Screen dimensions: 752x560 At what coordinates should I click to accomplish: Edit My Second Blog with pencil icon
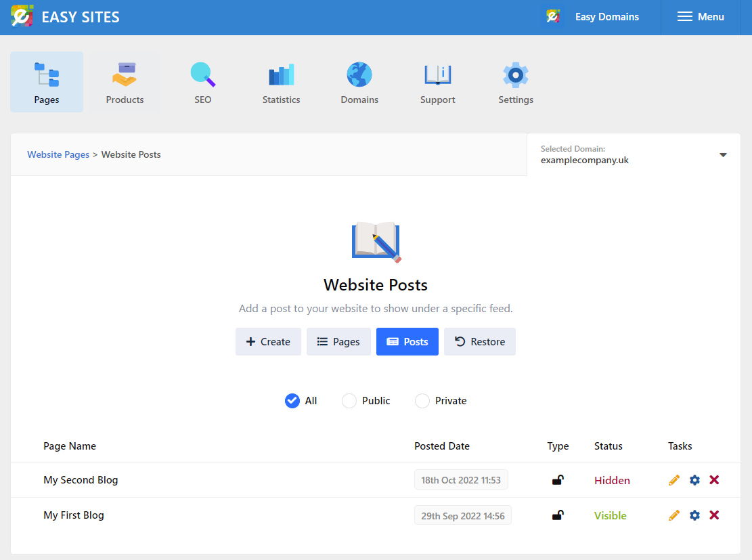(x=674, y=480)
